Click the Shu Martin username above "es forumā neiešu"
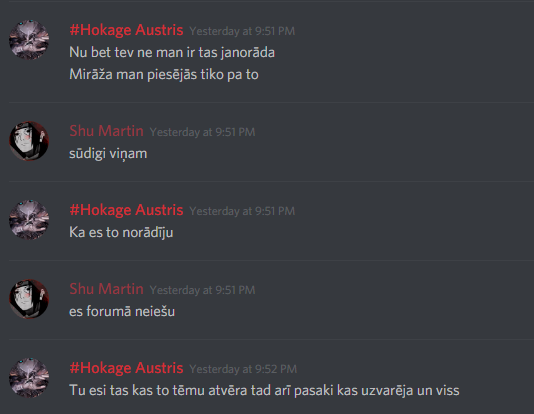Screen dimensions: 534x414 pyautogui.click(x=106, y=289)
